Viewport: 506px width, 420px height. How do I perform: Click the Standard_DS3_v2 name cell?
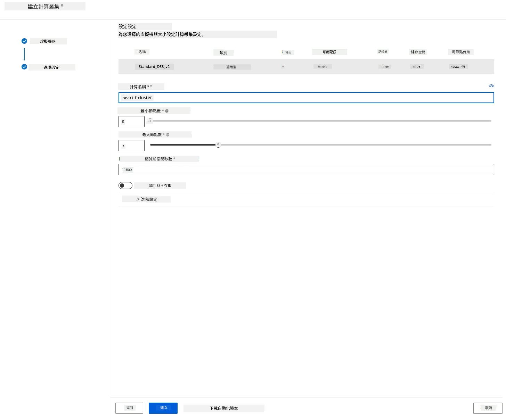154,67
